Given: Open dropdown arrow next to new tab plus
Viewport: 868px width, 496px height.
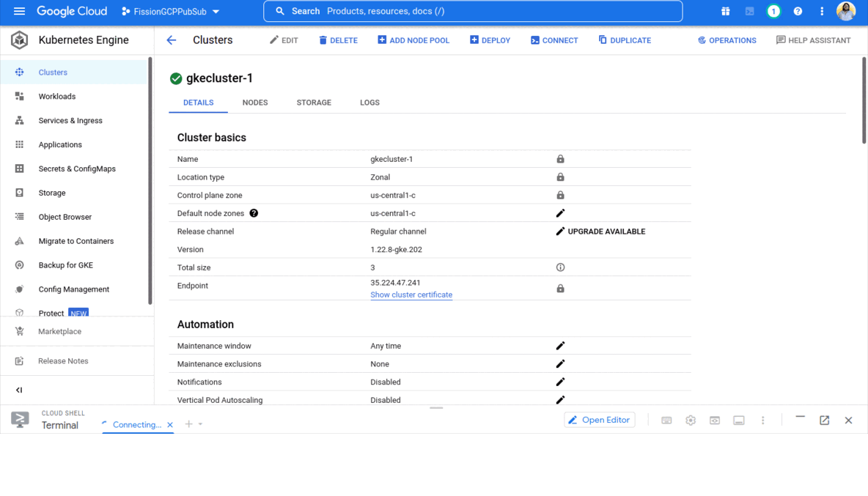Looking at the screenshot, I should [x=200, y=424].
